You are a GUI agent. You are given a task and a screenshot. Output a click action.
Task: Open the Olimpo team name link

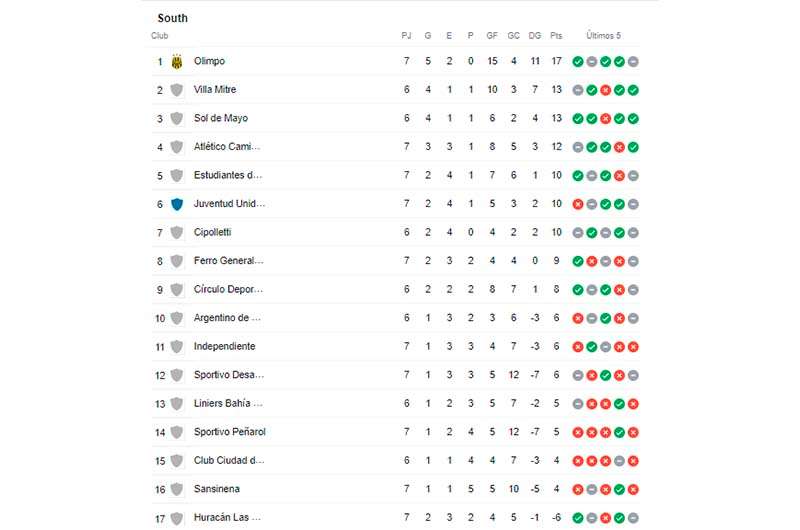point(209,61)
